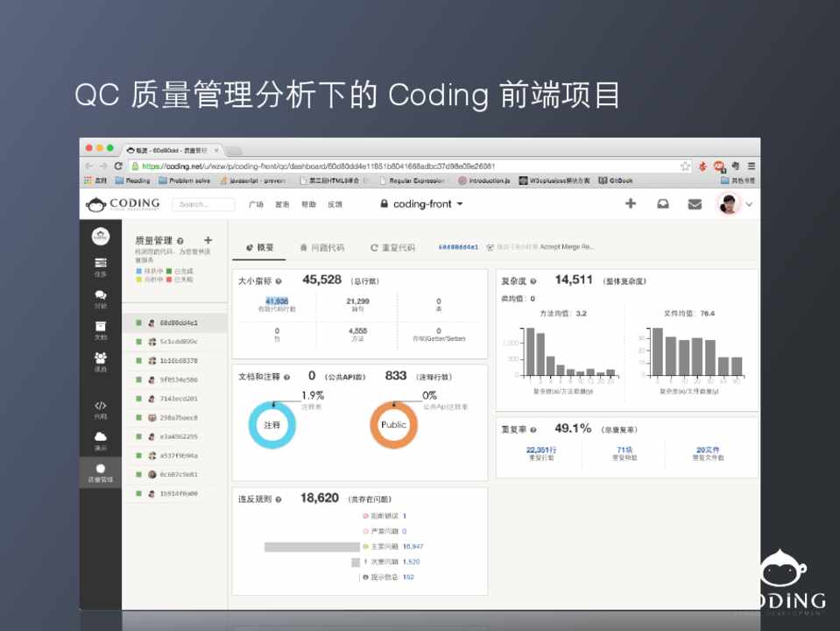Viewport: 840px width, 631px height.
Task: Click the plus icon in top header
Action: (x=630, y=204)
